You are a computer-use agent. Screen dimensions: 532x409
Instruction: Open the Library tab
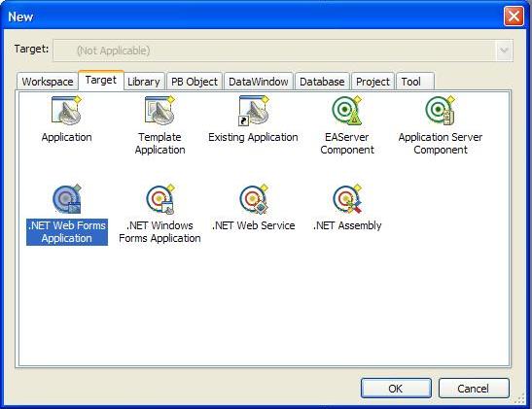[144, 82]
